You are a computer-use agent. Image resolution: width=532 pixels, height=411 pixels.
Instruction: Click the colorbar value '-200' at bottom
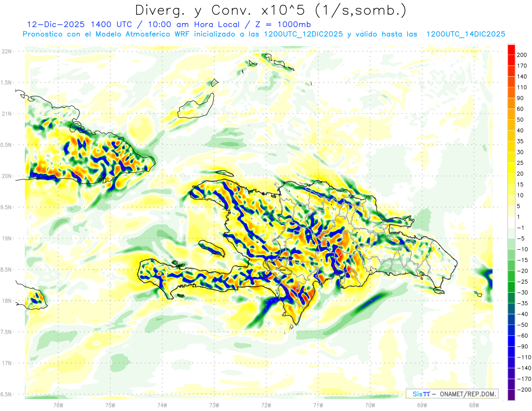point(524,390)
